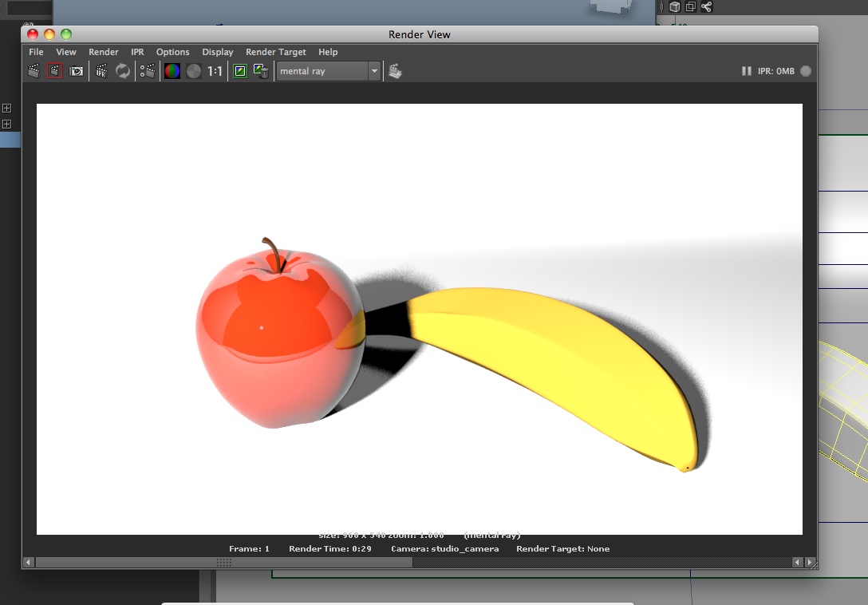Remove image using the trash can icon
This screenshot has width=868, height=605.
coord(261,71)
